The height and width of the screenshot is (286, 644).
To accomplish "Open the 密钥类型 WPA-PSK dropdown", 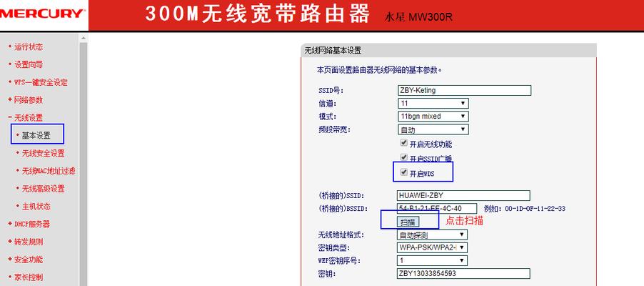I will pos(432,247).
